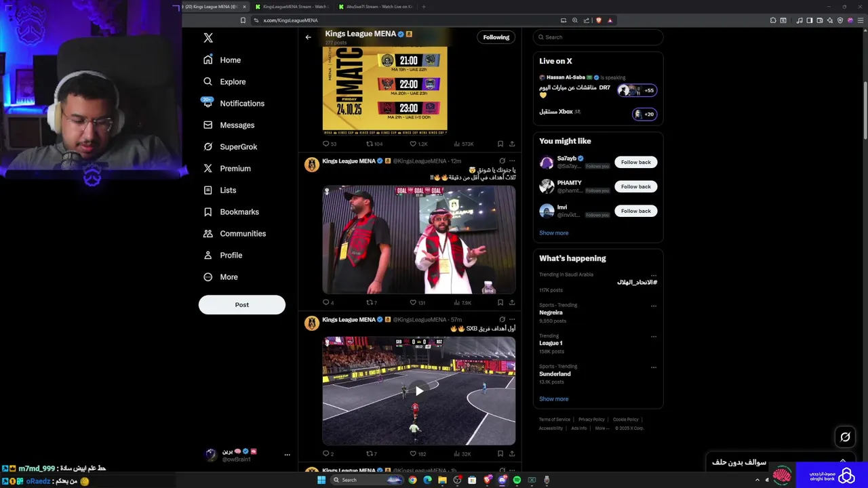Image resolution: width=868 pixels, height=488 pixels.
Task: Switch to KingsLeagueMENA Stream tab
Action: pyautogui.click(x=292, y=7)
